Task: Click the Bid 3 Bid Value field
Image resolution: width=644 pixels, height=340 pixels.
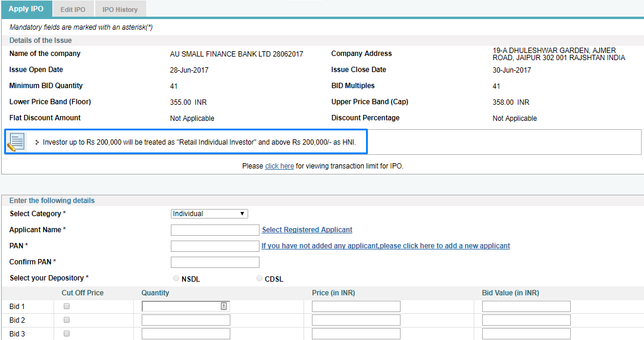Action: tap(526, 333)
